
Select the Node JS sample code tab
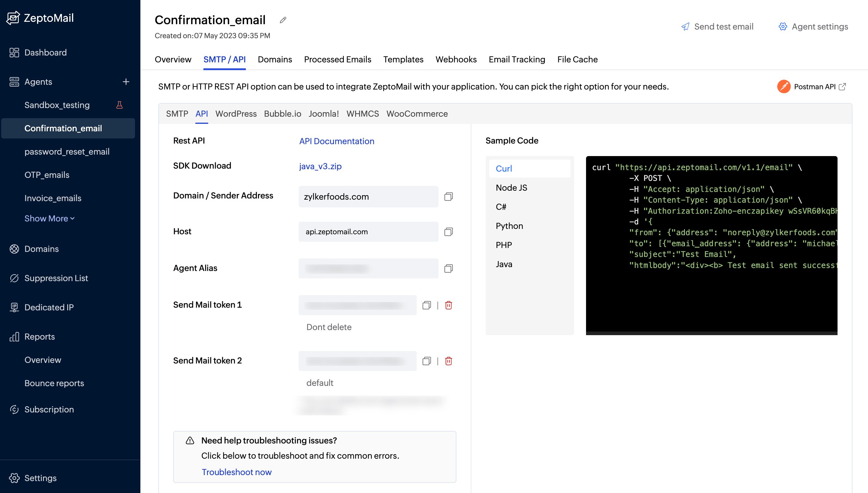coord(511,187)
